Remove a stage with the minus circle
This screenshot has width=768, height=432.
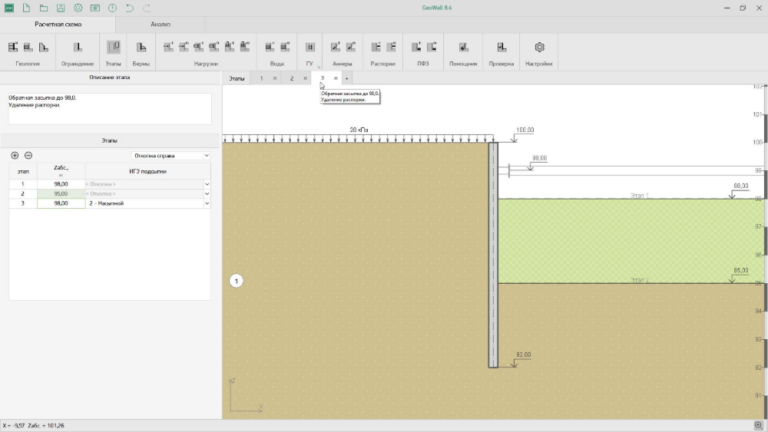coord(28,155)
